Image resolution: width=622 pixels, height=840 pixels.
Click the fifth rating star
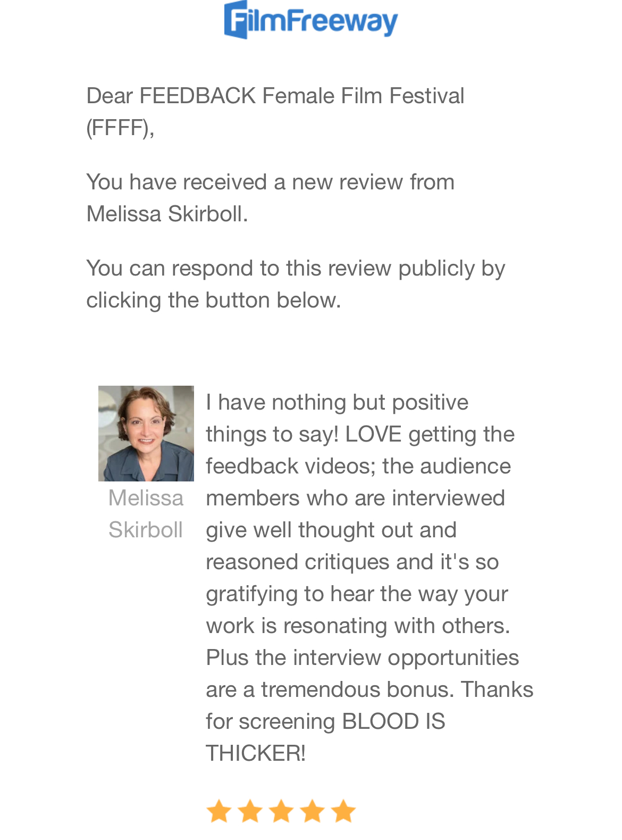tap(343, 812)
